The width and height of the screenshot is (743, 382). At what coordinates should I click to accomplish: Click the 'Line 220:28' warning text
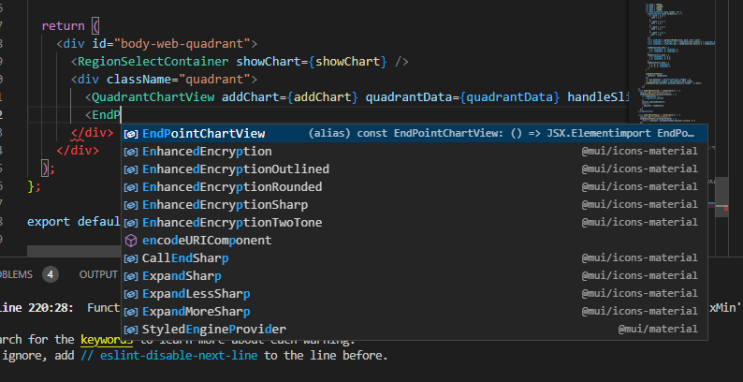pyautogui.click(x=36, y=308)
